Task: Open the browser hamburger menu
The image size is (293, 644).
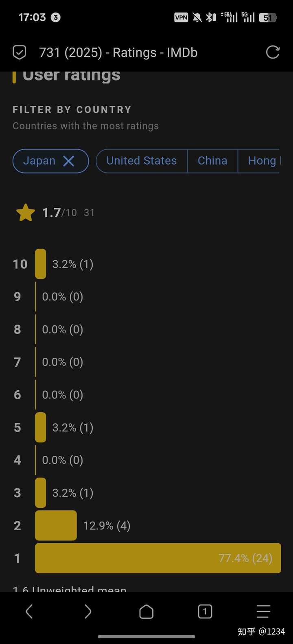Action: [264, 611]
